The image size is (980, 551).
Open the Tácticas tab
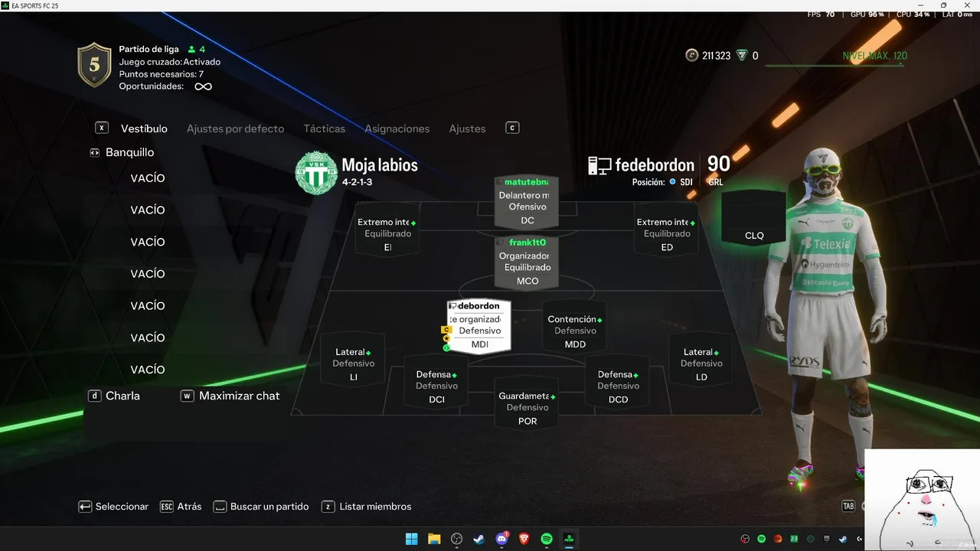click(324, 129)
